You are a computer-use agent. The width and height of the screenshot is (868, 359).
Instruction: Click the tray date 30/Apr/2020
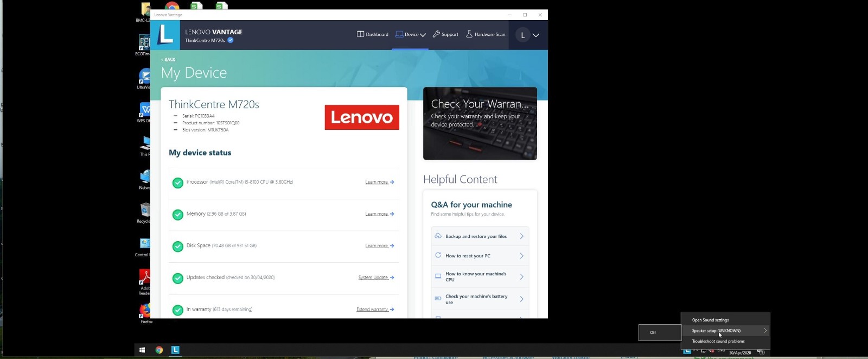tap(740, 353)
